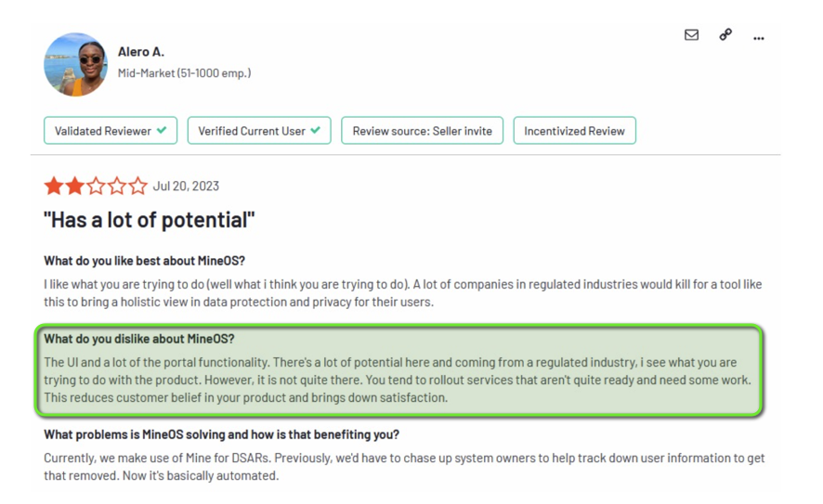Click the checkmark in Verified Current User
823x504 pixels.
tap(315, 130)
